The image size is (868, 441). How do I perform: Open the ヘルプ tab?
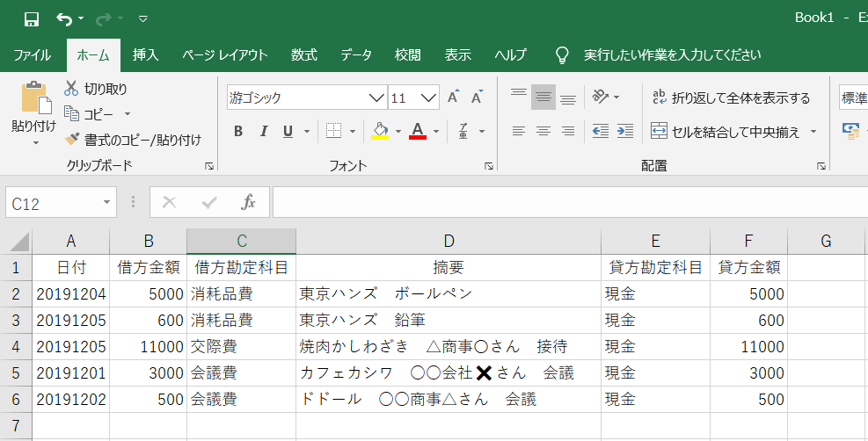510,54
